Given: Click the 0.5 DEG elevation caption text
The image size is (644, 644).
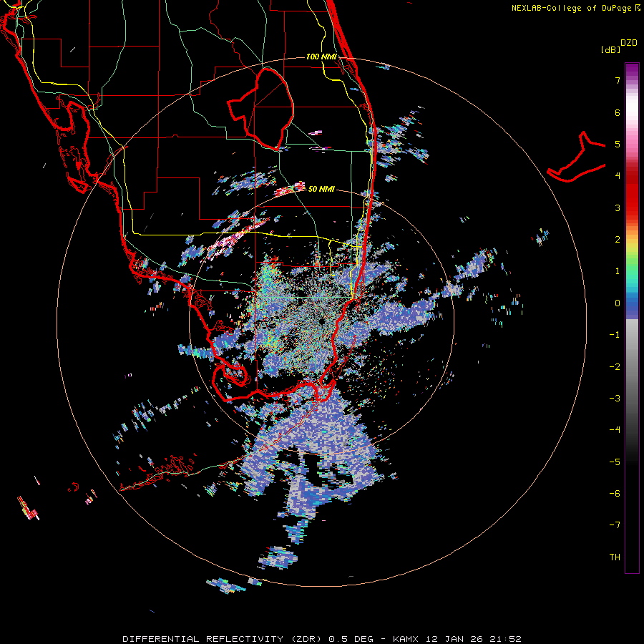Looking at the screenshot, I should tap(351, 639).
